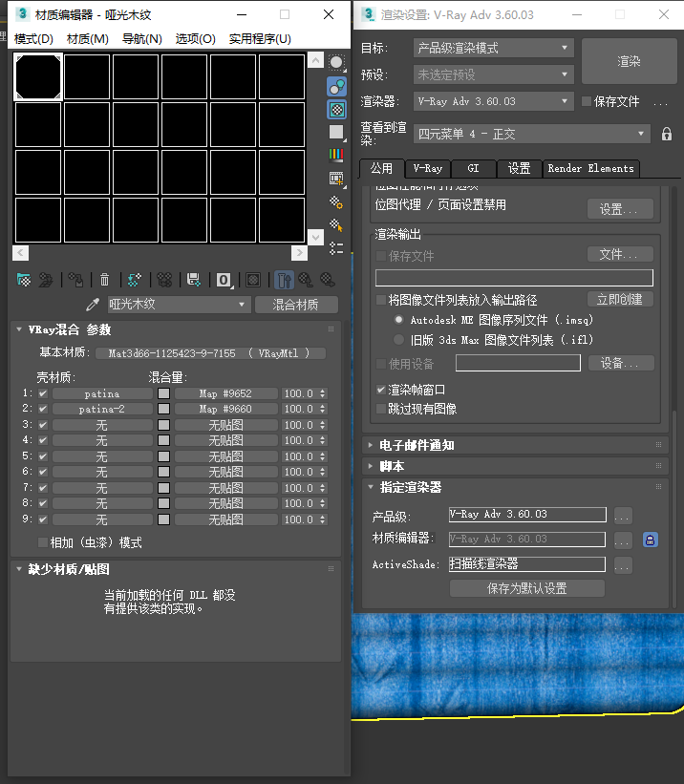
Task: Open the 材质(M) menu
Action: click(x=88, y=39)
